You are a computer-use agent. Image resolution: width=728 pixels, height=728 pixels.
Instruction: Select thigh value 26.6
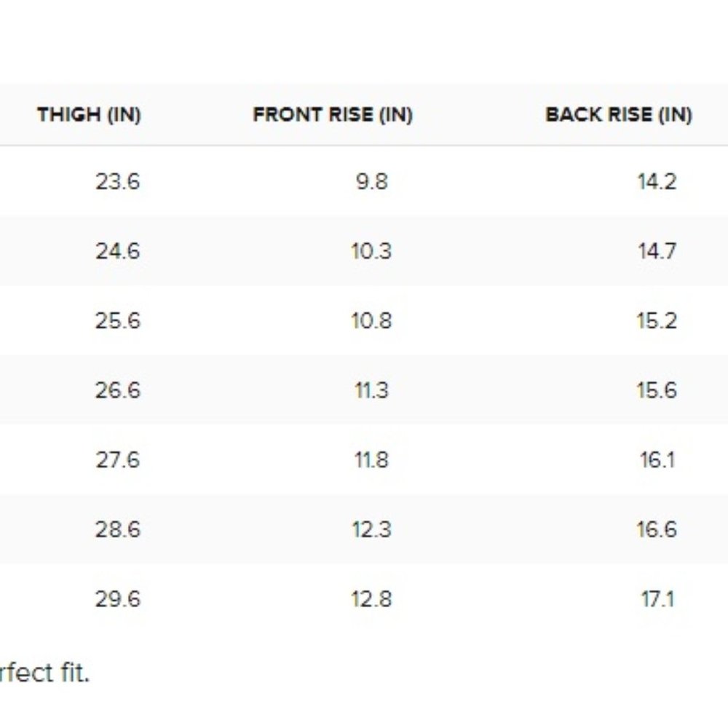coord(117,390)
